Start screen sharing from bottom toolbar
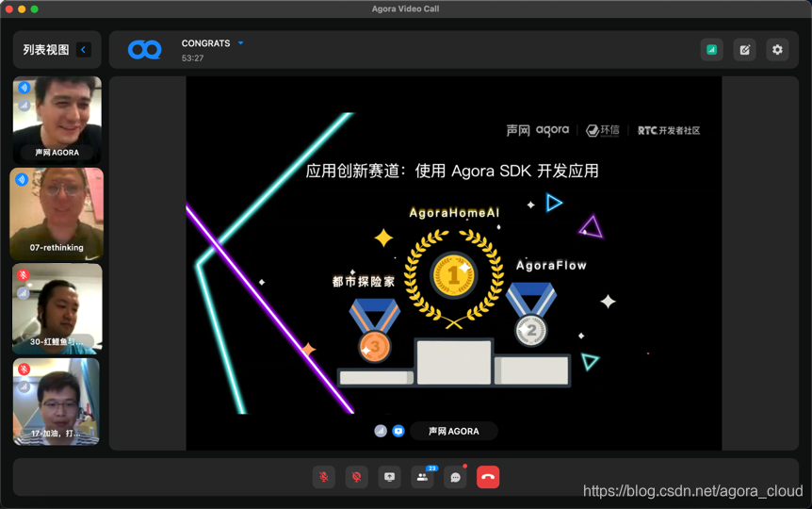This screenshot has width=812, height=509. [x=389, y=477]
